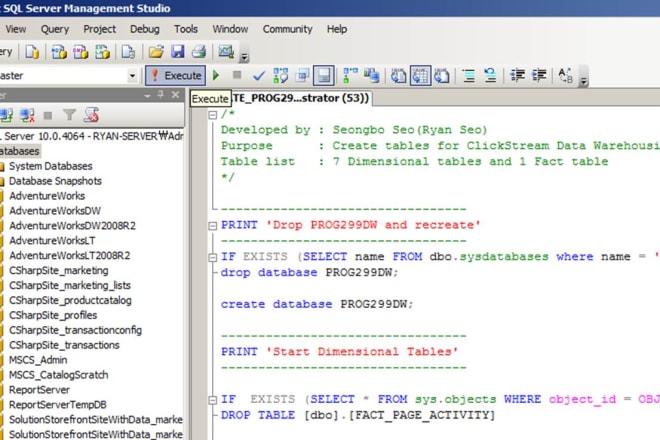Click the Save All printer-like icon
Image resolution: width=660 pixels, height=440 pixels.
(x=199, y=52)
